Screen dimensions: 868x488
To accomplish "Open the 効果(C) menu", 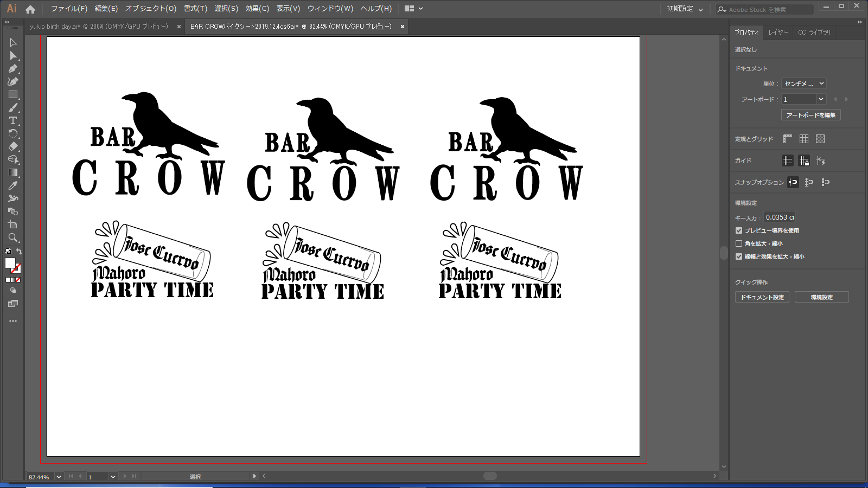I will [257, 9].
